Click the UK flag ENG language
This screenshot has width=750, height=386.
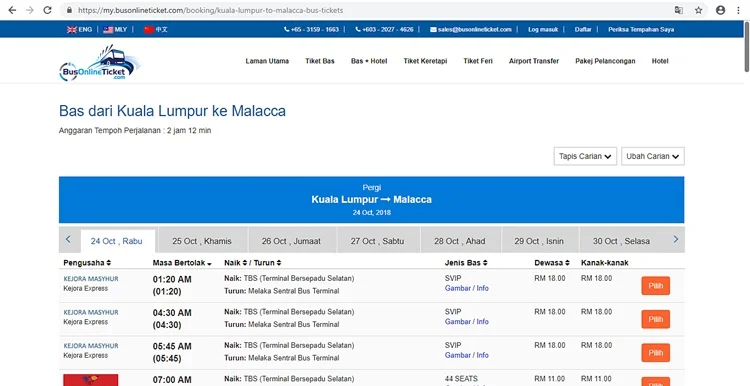(x=79, y=29)
